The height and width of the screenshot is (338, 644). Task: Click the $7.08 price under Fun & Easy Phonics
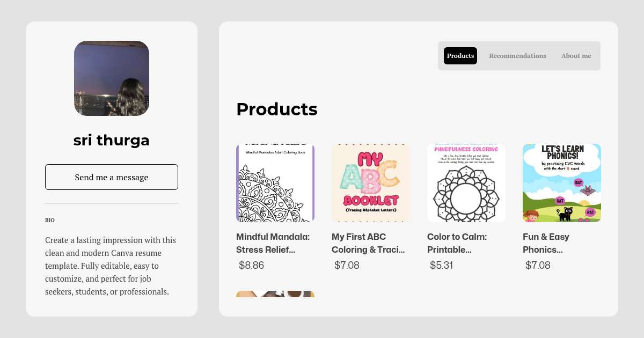pyautogui.click(x=537, y=265)
